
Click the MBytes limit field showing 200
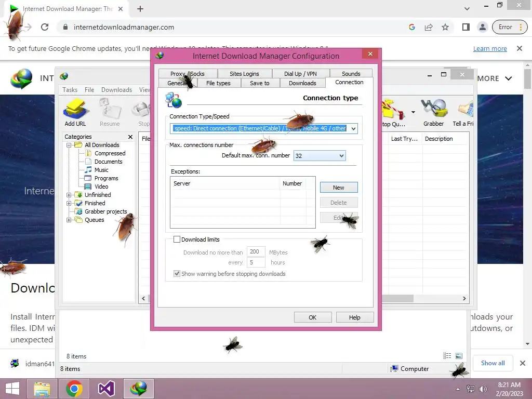(256, 252)
